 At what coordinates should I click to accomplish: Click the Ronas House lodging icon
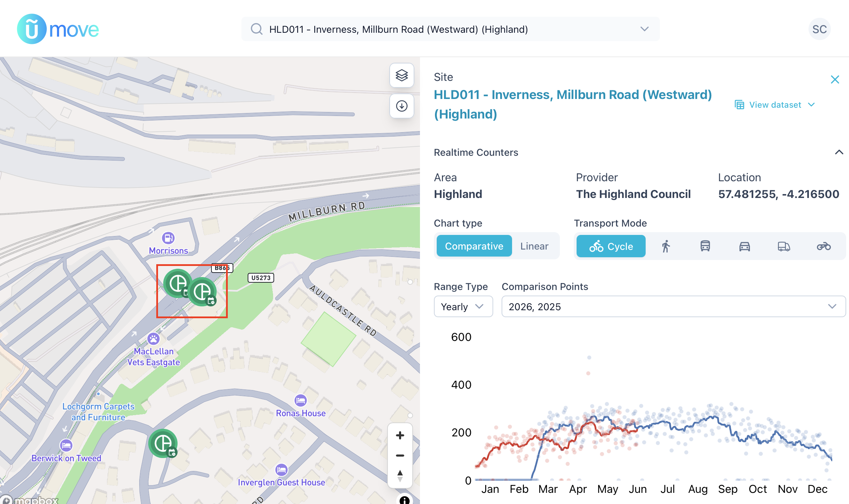(301, 401)
